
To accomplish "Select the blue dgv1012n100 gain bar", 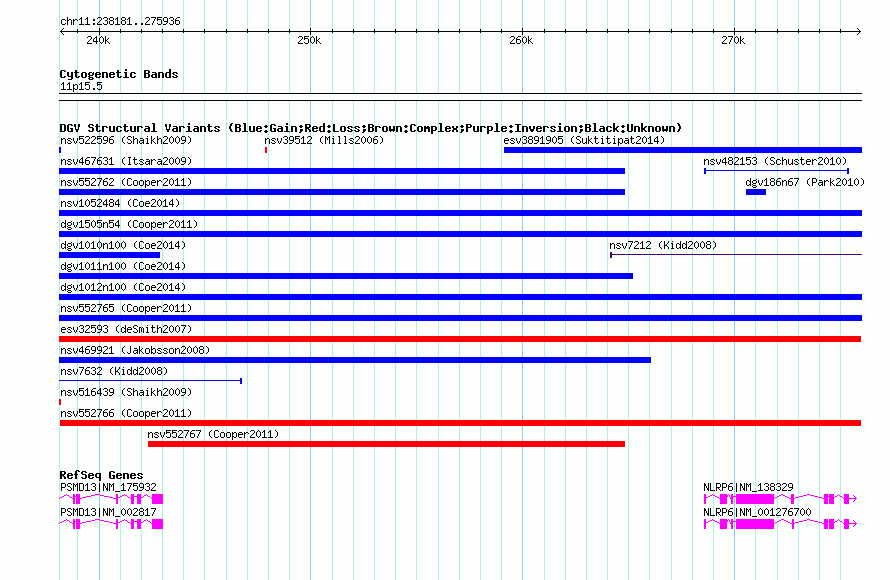I will click(461, 297).
